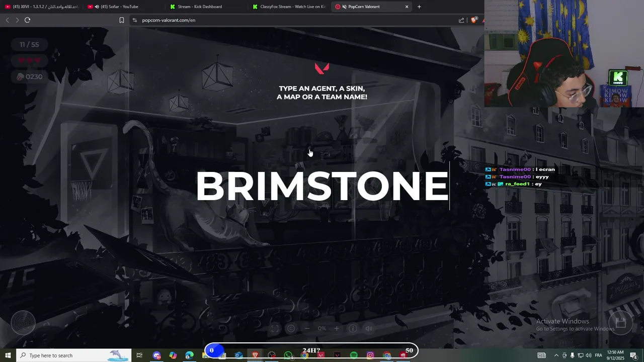This screenshot has height=362, width=644.
Task: Bookmark this page with the bookmark icon
Action: pos(122,20)
